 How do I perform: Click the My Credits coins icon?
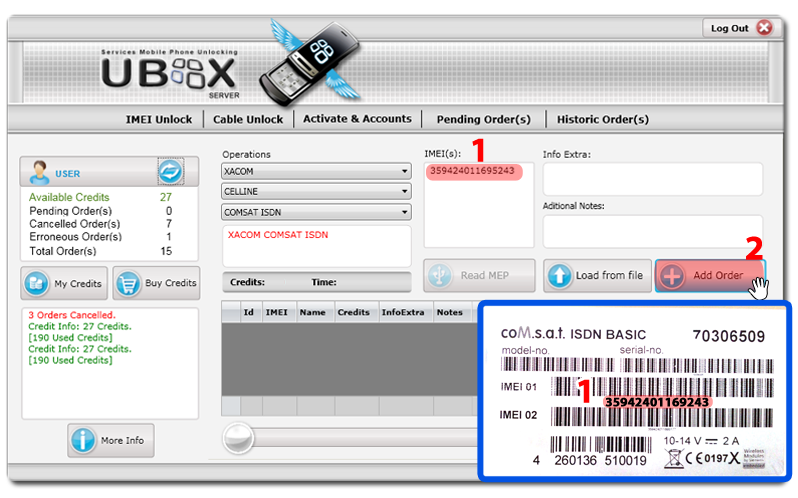(37, 283)
